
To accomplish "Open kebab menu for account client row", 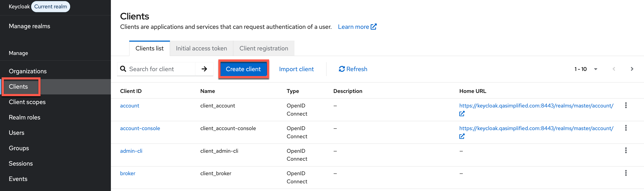I will [x=625, y=105].
